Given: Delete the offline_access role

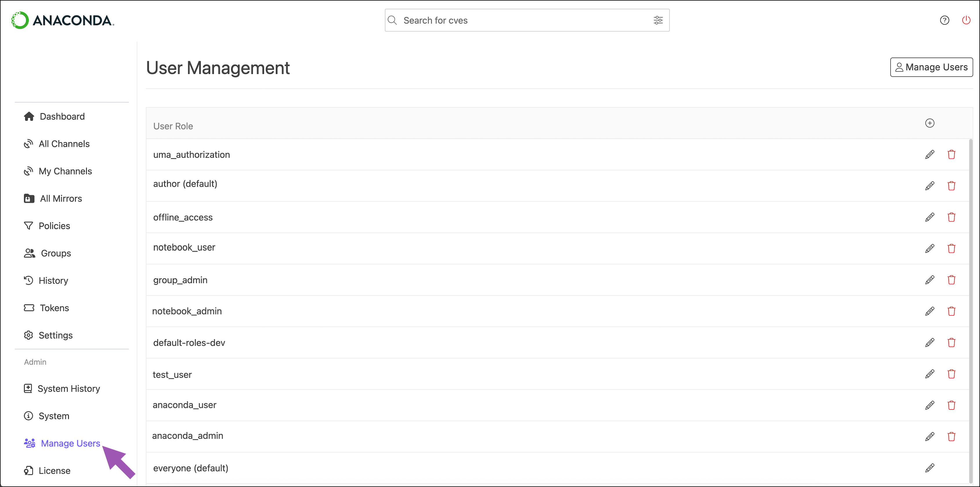Looking at the screenshot, I should coord(951,217).
